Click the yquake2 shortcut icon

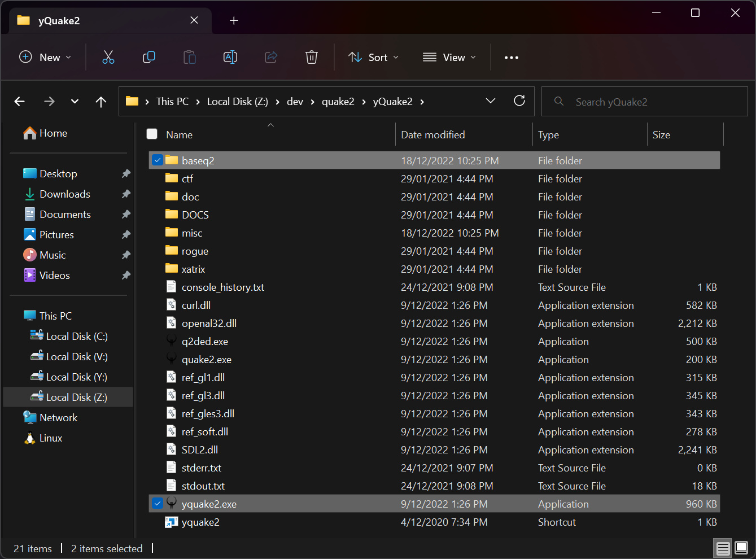pyautogui.click(x=172, y=522)
